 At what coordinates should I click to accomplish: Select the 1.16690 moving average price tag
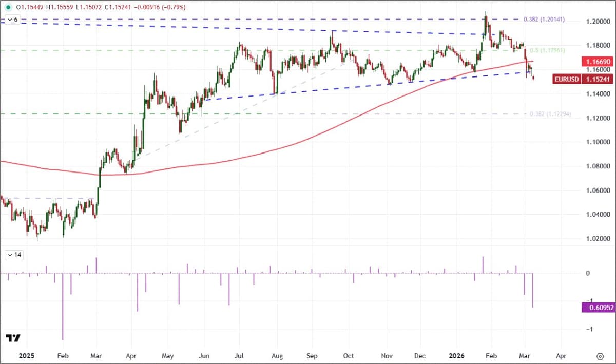(x=596, y=61)
